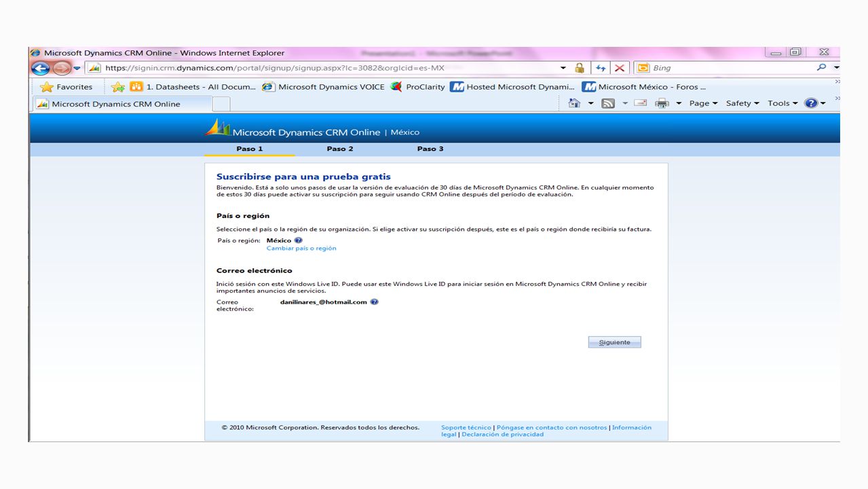Expand the Home button dropdown arrow
This screenshot has width=868, height=489.
pos(590,103)
